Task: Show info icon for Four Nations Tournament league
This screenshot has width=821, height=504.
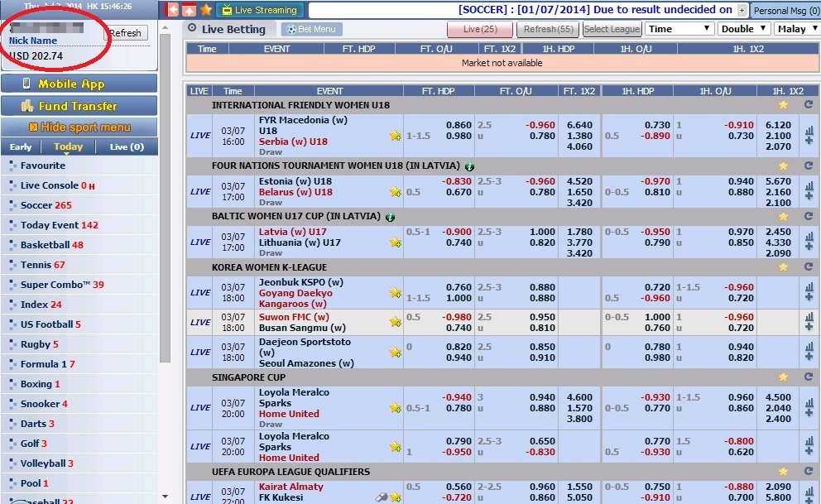Action: pyautogui.click(x=469, y=167)
